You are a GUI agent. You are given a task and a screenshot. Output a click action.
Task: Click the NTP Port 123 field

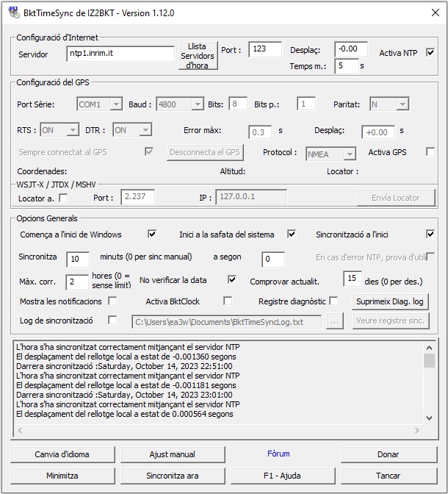click(265, 49)
